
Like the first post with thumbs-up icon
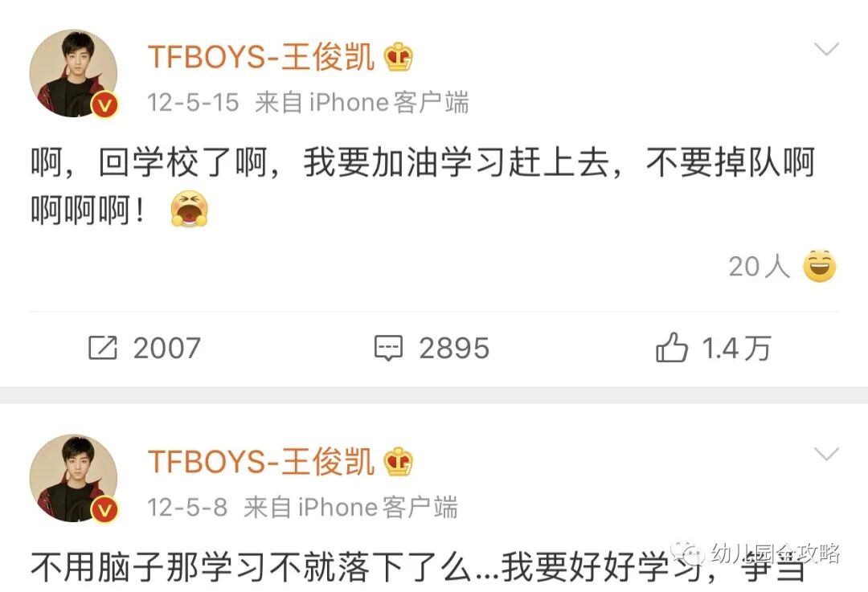pyautogui.click(x=671, y=347)
